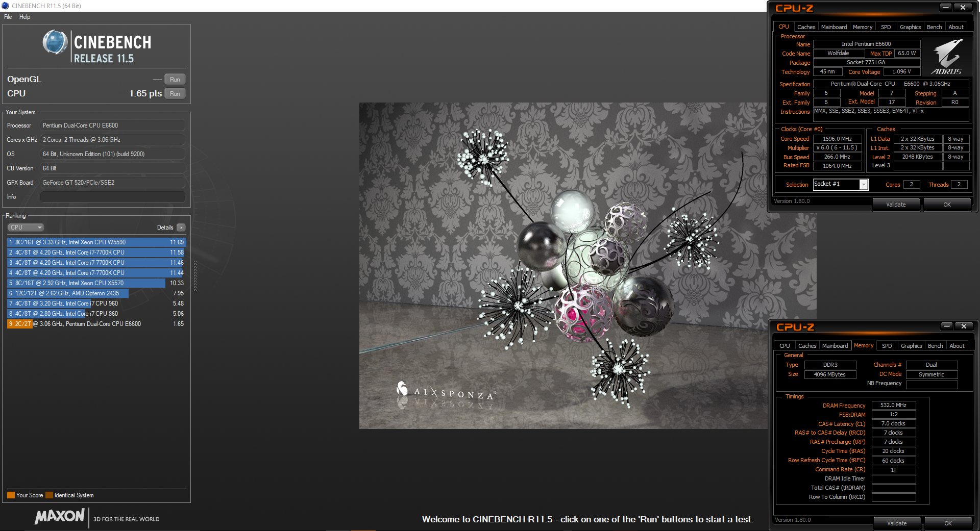Click the GFX Board field GeForce GT 520

click(x=113, y=183)
